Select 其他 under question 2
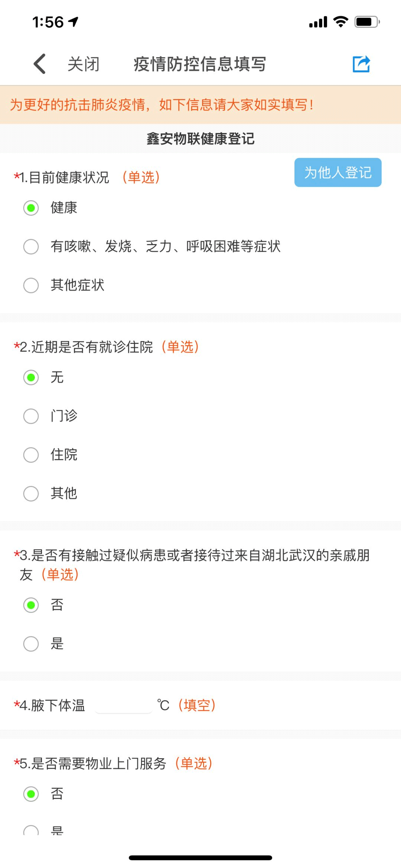401x868 pixels. point(31,494)
